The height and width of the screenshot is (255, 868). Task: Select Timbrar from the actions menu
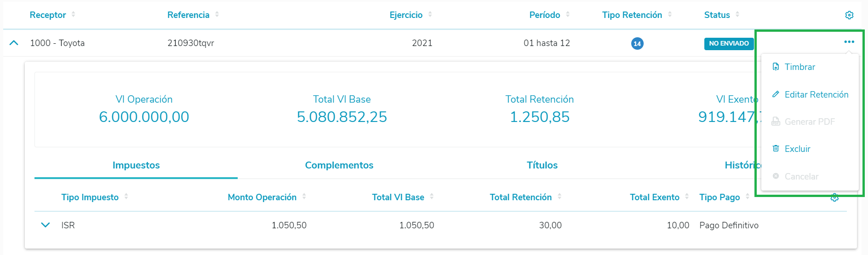tap(799, 67)
